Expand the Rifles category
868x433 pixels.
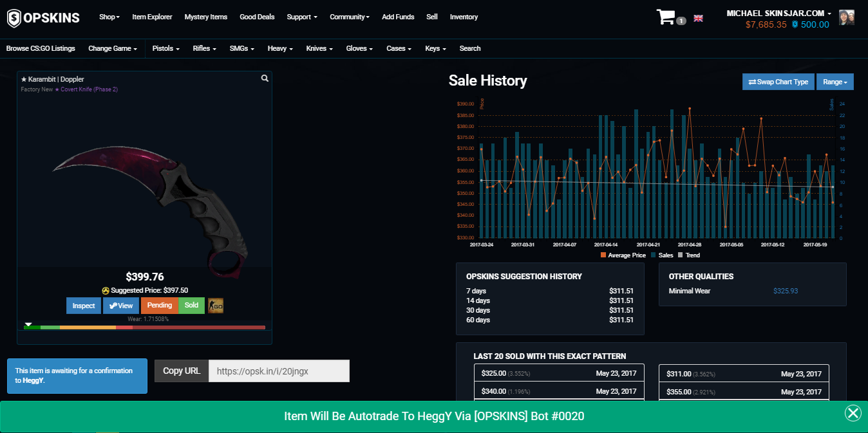click(205, 48)
